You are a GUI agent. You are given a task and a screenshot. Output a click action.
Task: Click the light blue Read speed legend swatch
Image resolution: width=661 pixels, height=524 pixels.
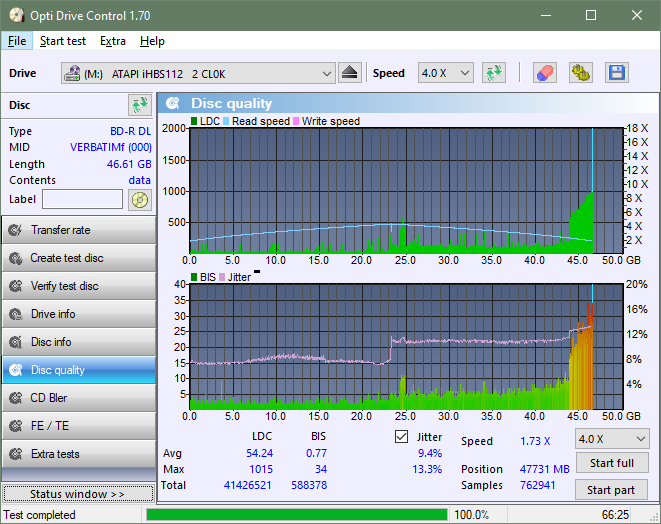click(226, 121)
